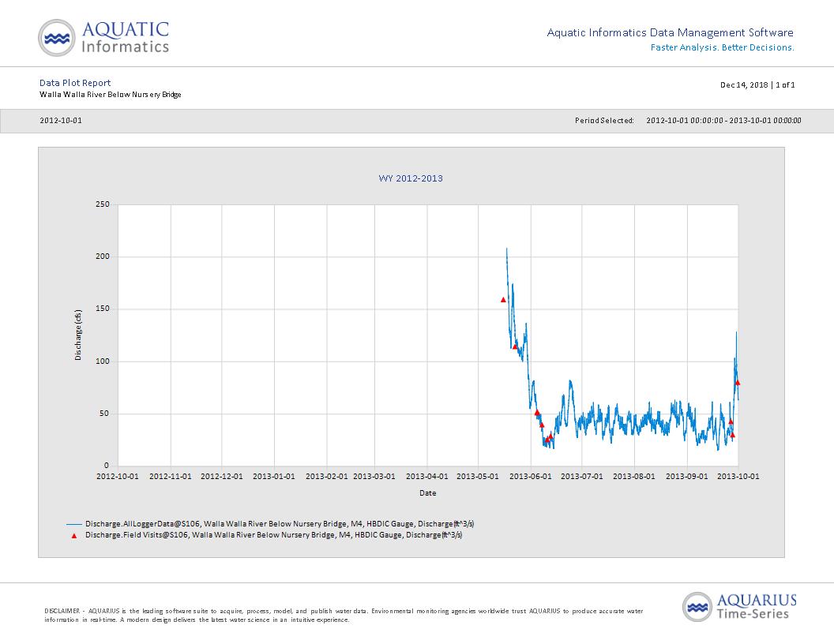
Task: Click the 'AQUARIUS Time-Series' wordmark text
Action: tap(757, 607)
